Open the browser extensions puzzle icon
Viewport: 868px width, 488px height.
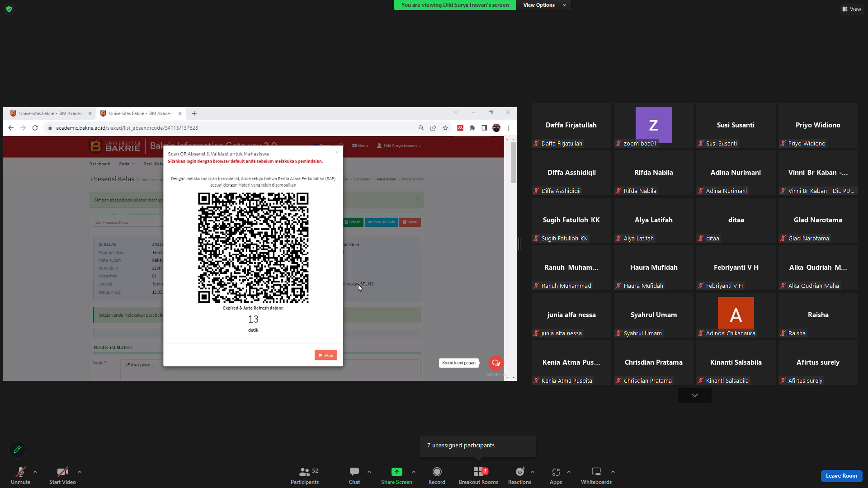pyautogui.click(x=472, y=128)
